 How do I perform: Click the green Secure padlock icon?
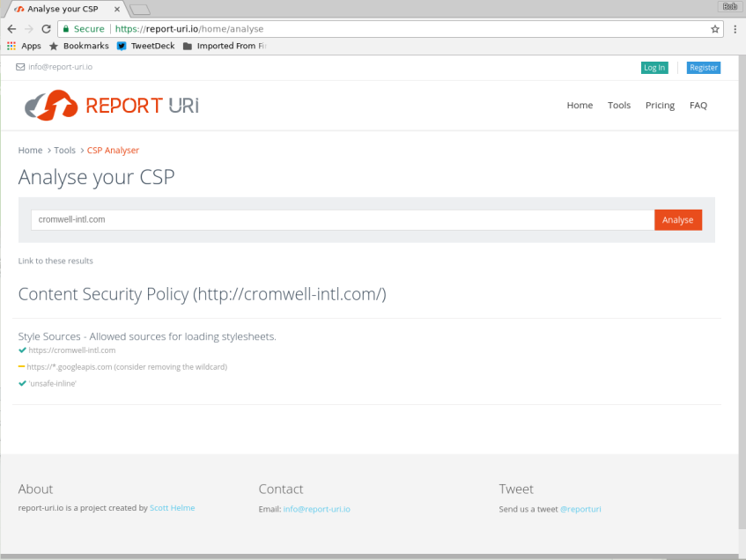click(66, 29)
